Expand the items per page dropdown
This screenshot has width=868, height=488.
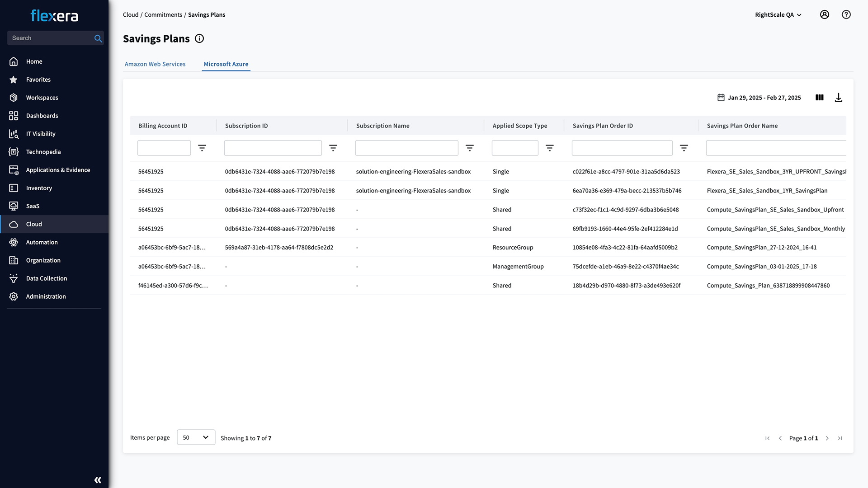pos(196,437)
